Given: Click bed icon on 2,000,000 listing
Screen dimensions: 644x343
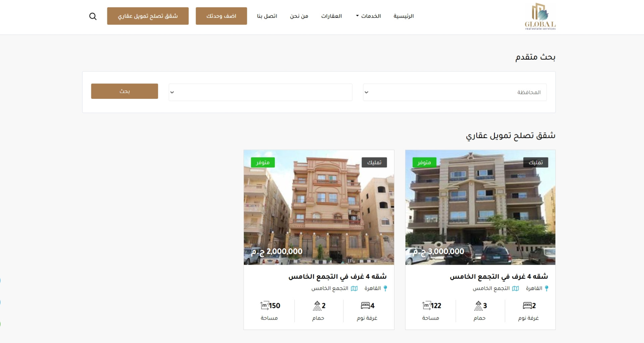Looking at the screenshot, I should [365, 305].
